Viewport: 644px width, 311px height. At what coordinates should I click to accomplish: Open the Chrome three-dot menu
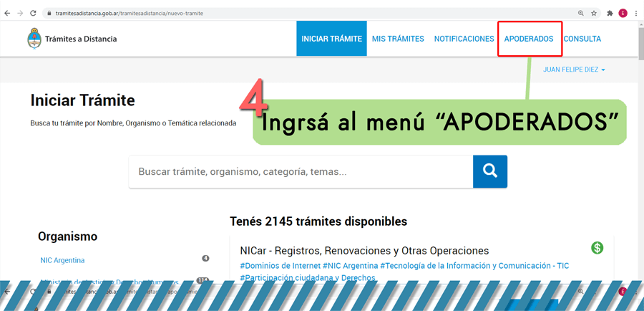[635, 13]
